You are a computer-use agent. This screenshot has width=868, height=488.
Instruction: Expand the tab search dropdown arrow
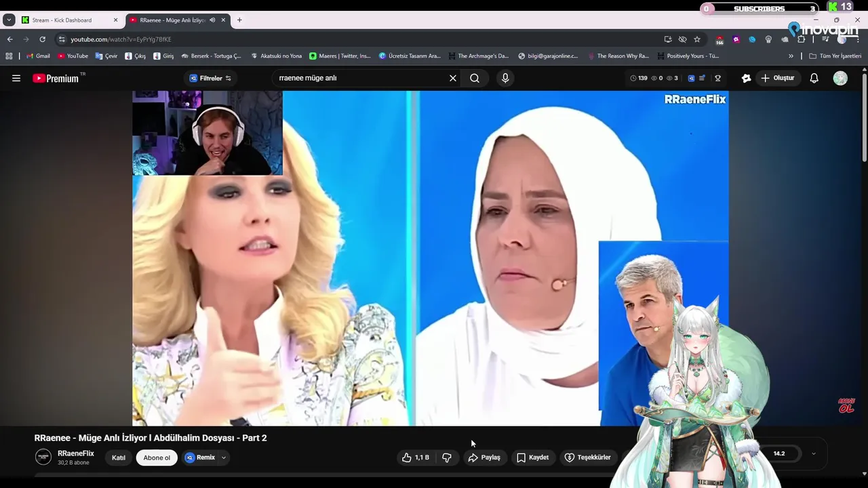click(9, 20)
